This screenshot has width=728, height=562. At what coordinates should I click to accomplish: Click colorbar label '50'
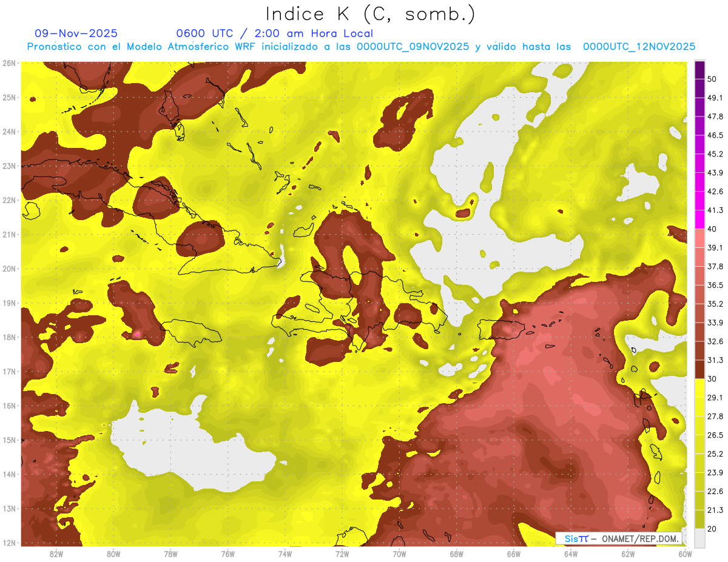click(712, 79)
